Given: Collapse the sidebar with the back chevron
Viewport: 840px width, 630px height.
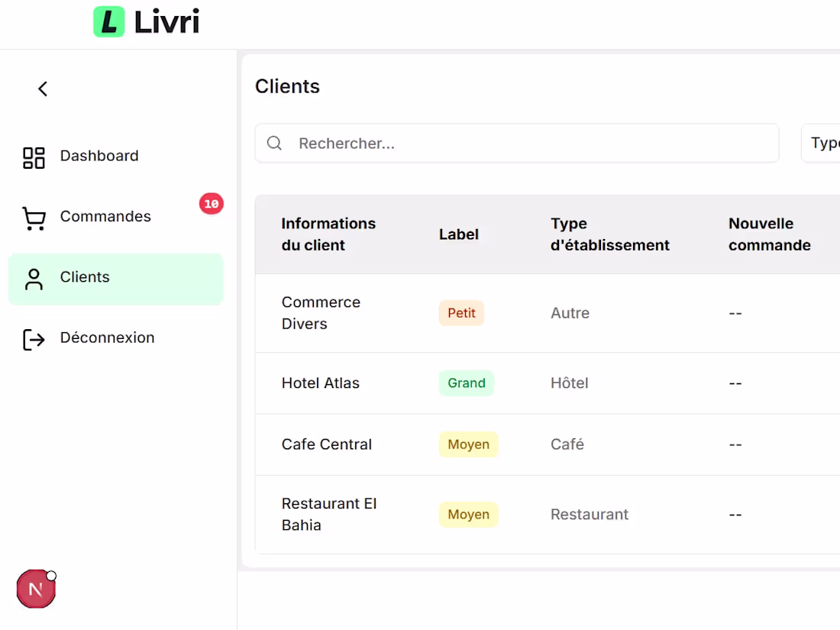Looking at the screenshot, I should (43, 89).
